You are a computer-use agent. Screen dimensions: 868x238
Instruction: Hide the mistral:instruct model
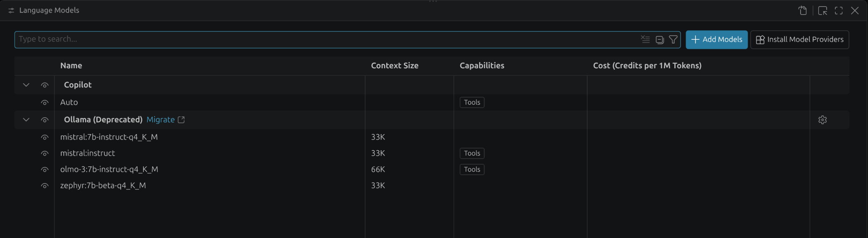tap(45, 153)
